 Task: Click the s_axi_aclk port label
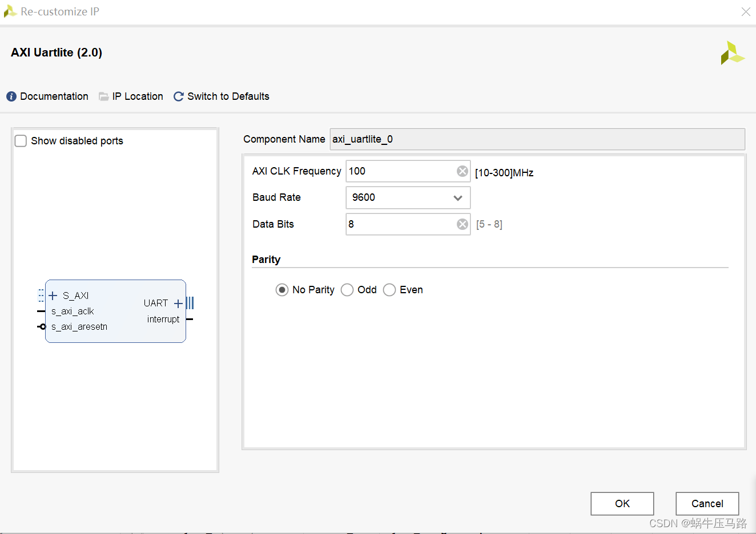(73, 311)
